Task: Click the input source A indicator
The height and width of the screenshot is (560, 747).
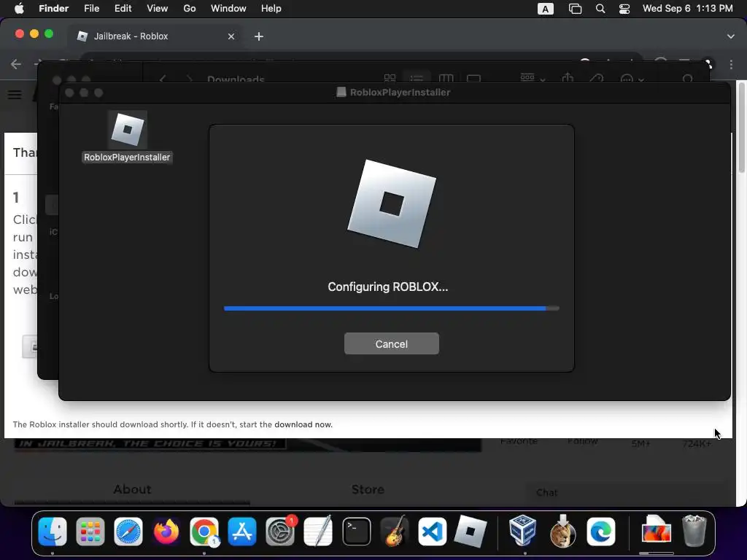Action: [546, 9]
